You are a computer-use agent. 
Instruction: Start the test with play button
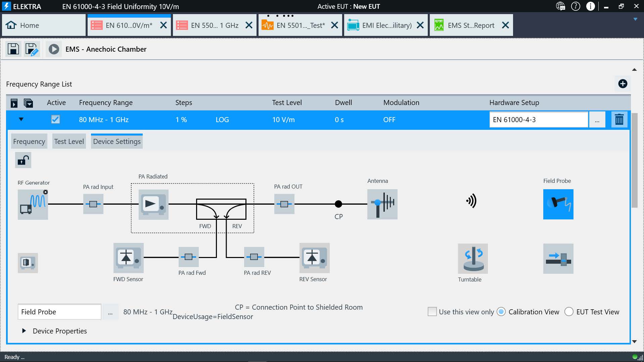[x=54, y=49]
